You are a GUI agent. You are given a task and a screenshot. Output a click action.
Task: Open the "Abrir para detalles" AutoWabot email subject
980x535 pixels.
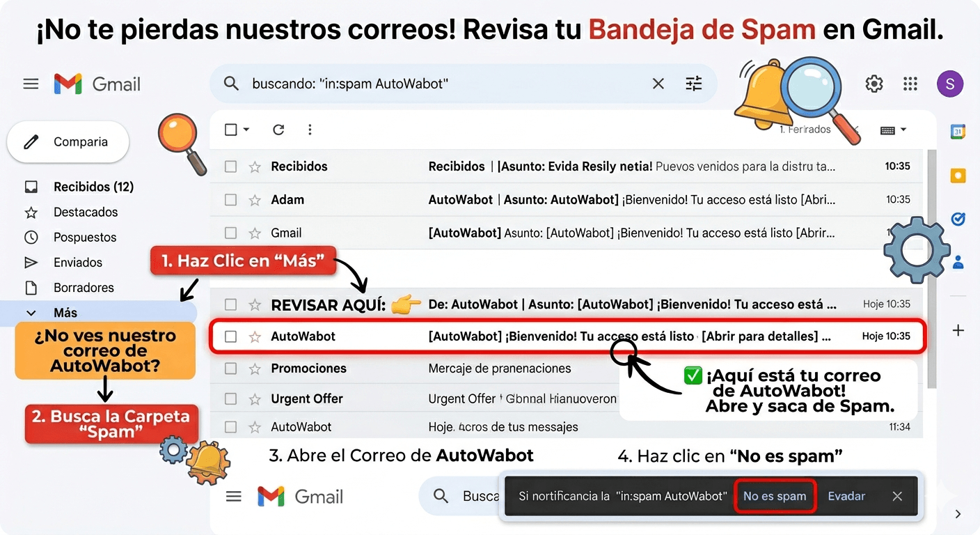(x=630, y=336)
